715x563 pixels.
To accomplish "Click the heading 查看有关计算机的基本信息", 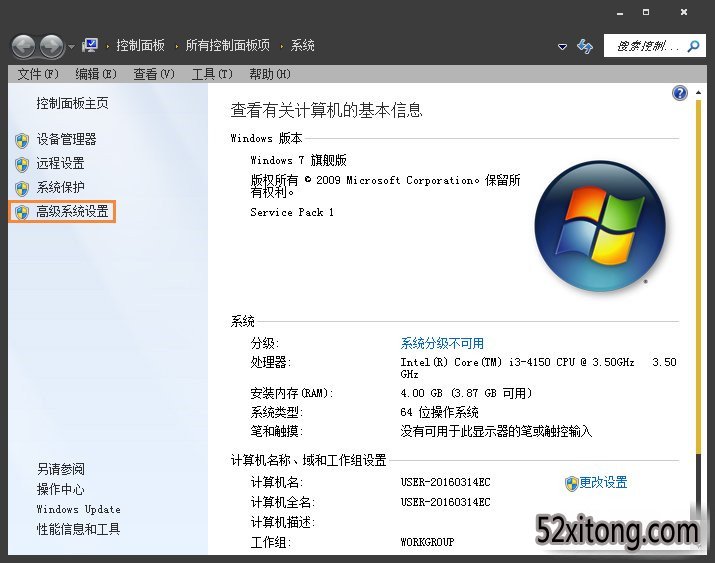I will click(326, 110).
